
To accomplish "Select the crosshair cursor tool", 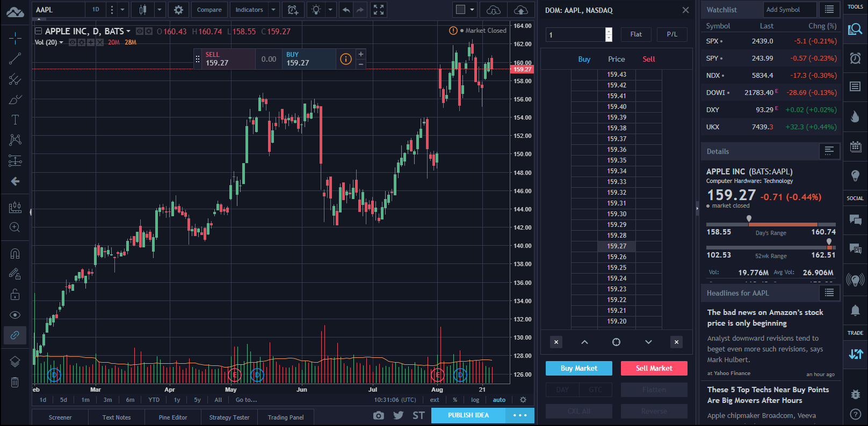I will pos(15,38).
